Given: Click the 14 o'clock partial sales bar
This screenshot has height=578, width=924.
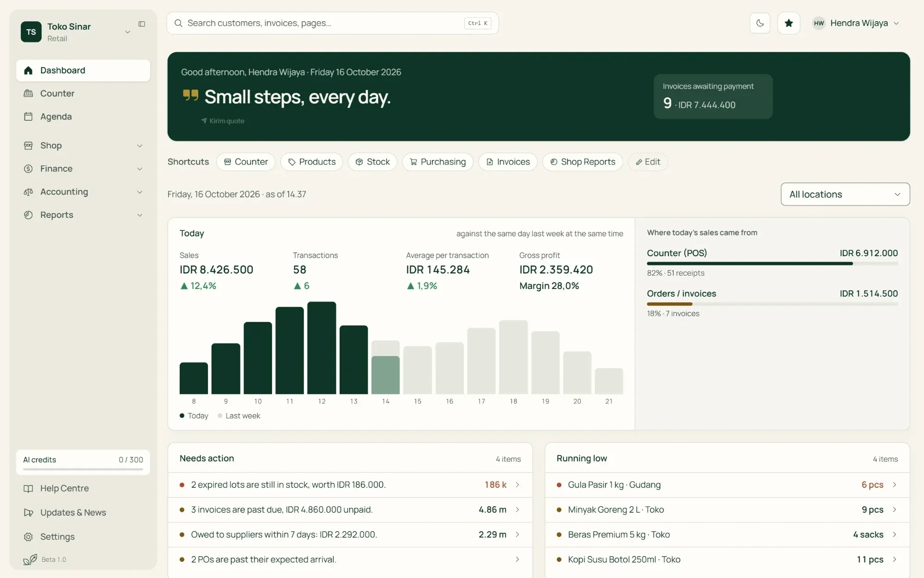Looking at the screenshot, I should (x=385, y=375).
